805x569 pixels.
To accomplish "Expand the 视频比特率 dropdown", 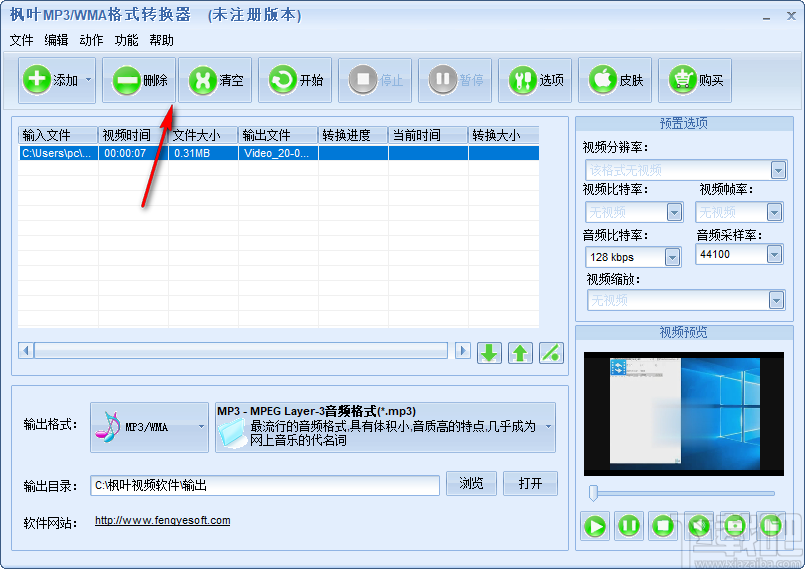I will tap(674, 212).
